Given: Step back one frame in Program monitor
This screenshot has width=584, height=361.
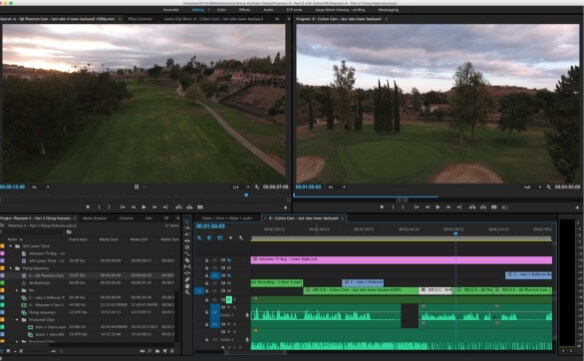Looking at the screenshot, I should pos(427,207).
